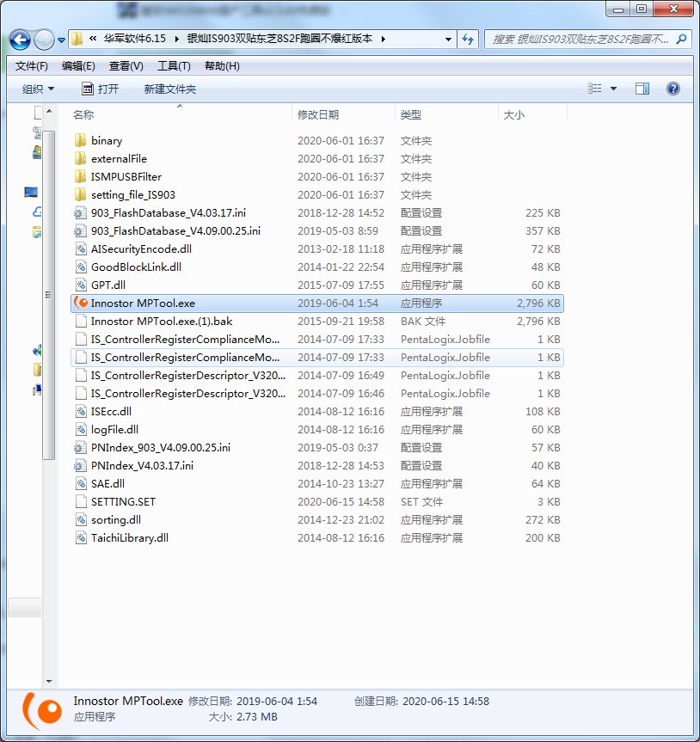Open the 编辑(E) menu

tap(78, 66)
